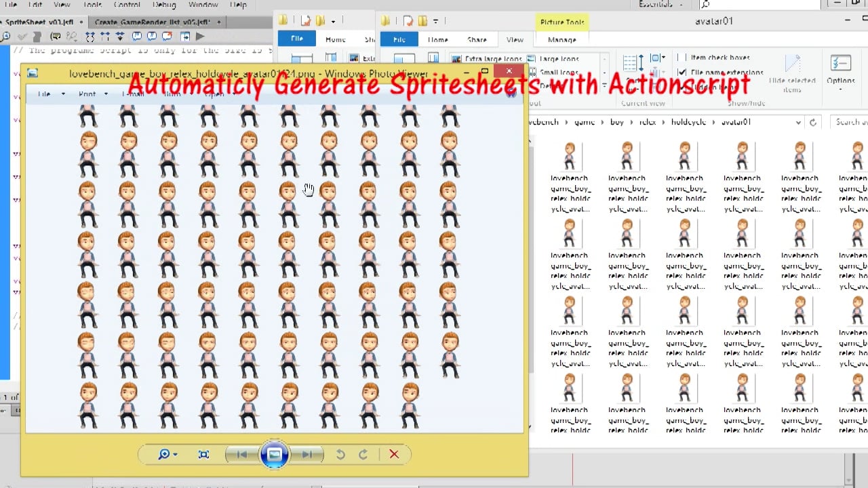Expand the address bar history dropdown
Viewport: 868px width, 488px height.
[x=797, y=122]
